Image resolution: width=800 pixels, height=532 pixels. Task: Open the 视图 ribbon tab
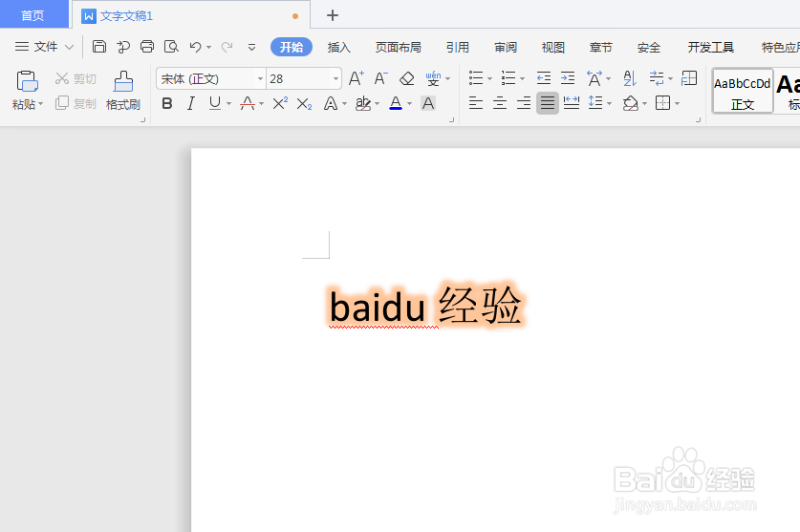click(553, 48)
